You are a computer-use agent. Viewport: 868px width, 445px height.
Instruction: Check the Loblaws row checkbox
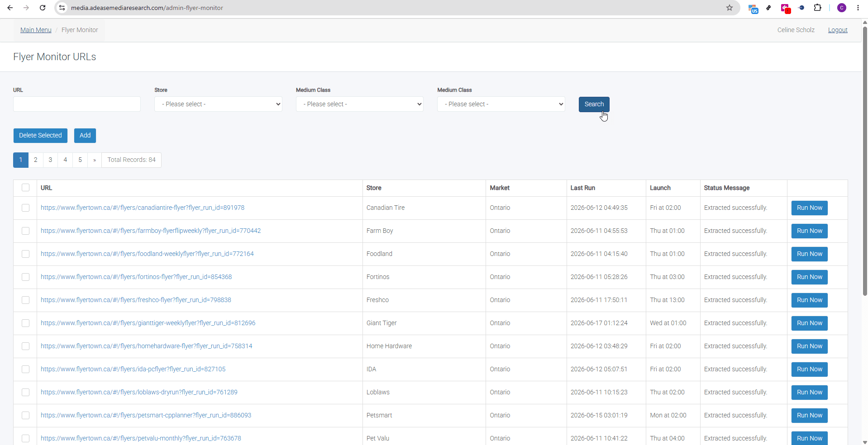[25, 392]
